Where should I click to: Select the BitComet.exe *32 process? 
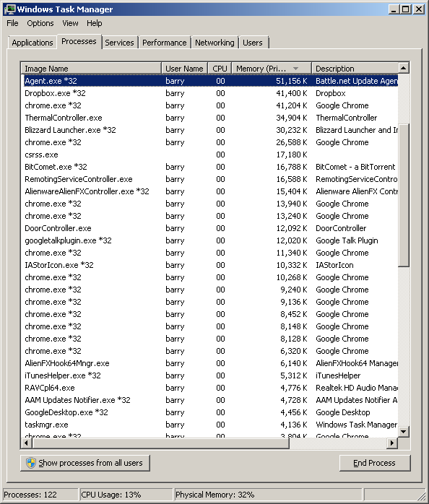[x=210, y=167]
